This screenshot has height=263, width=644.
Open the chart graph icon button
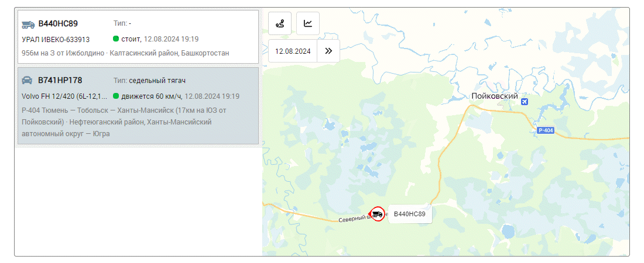(x=307, y=23)
